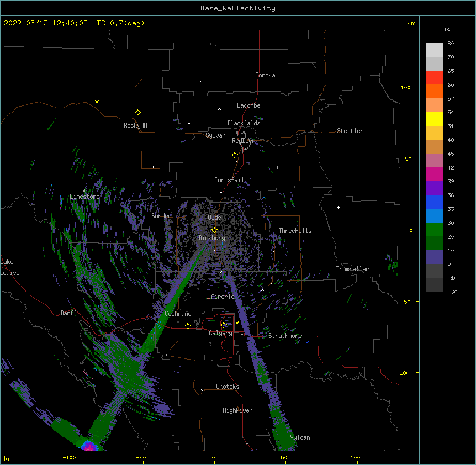This screenshot has width=476, height=465.
Task: Click the 100 tick on the vertical axis
Action: click(x=405, y=87)
